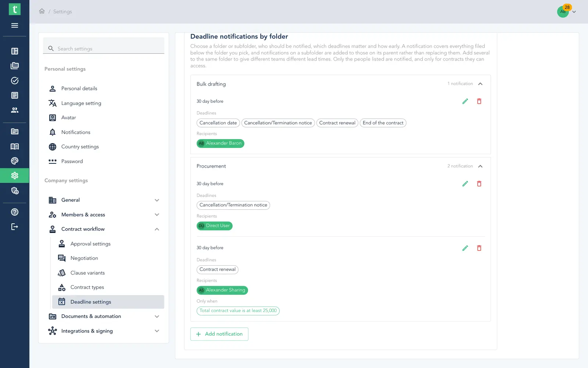This screenshot has width=588, height=368.
Task: Expand Integrations & signing group
Action: point(104,331)
